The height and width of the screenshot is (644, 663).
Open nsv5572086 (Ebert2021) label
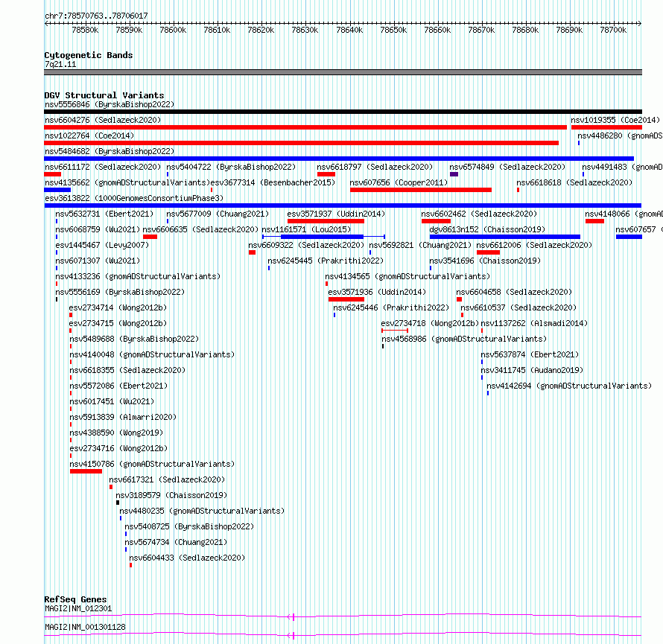click(118, 386)
